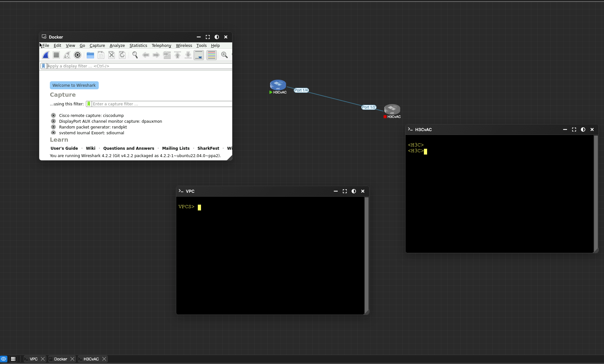Click gear icon beside ciscodump interface
Image resolution: width=604 pixels, height=364 pixels.
pos(53,115)
